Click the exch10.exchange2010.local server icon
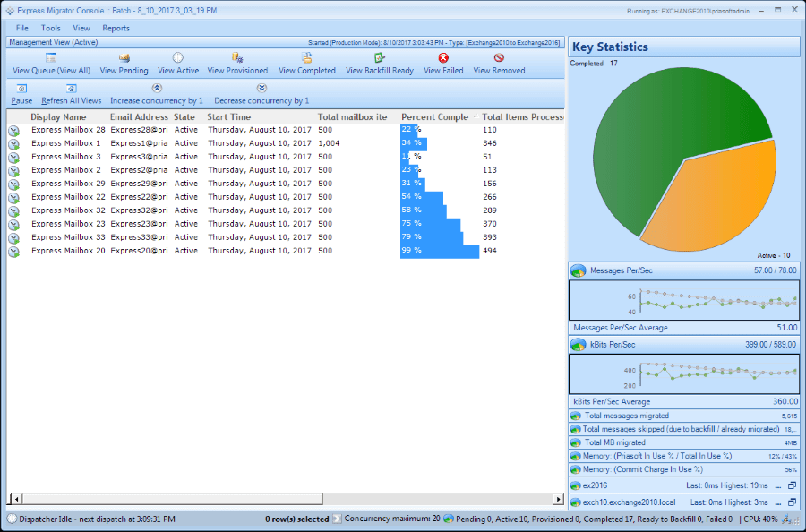This screenshot has height=532, width=806. coord(576,502)
